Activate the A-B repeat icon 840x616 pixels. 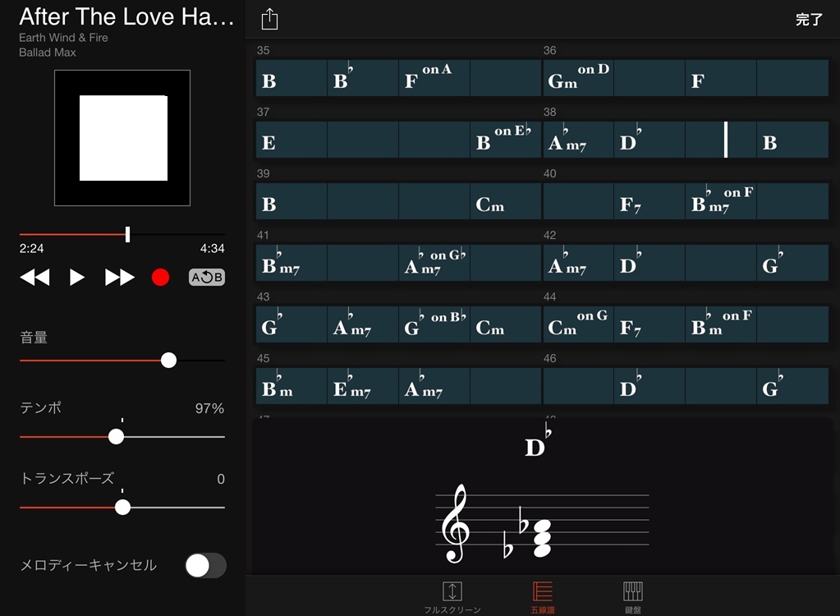pyautogui.click(x=205, y=277)
